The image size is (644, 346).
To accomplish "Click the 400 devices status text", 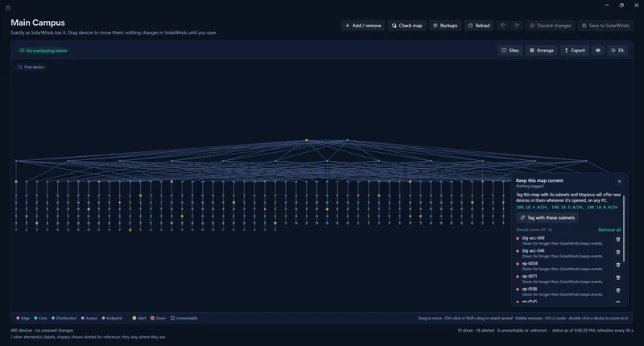I will [42, 331].
